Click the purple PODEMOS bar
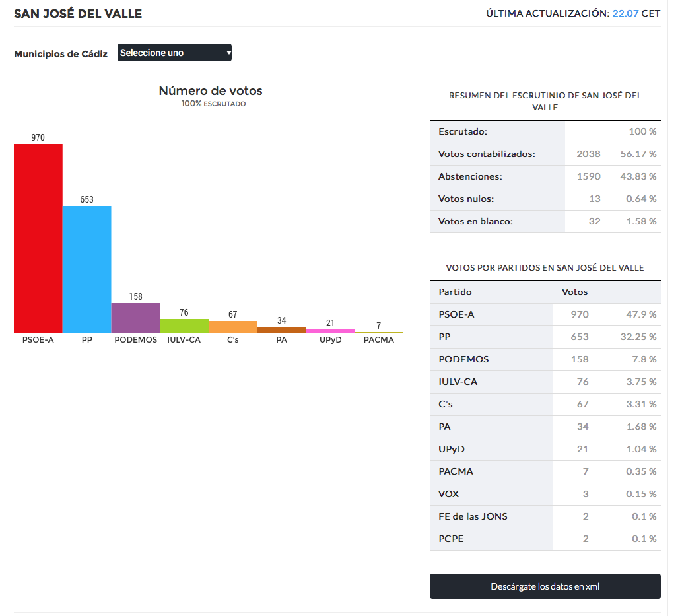Image resolution: width=680 pixels, height=616 pixels. tap(136, 318)
